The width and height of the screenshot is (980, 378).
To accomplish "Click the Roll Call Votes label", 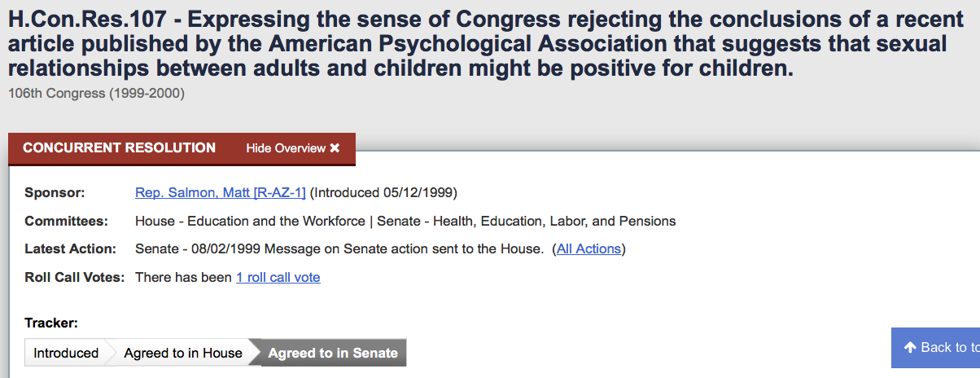I will pos(74,278).
